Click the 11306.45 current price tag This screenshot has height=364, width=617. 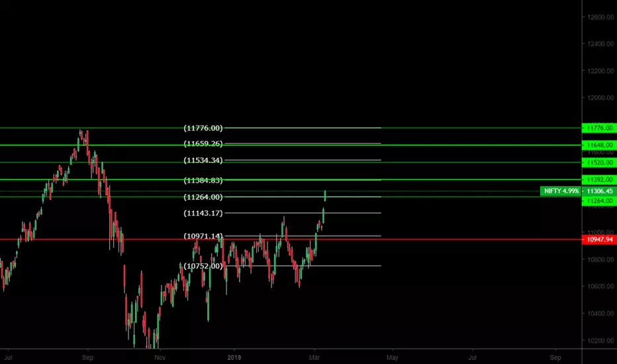point(599,191)
